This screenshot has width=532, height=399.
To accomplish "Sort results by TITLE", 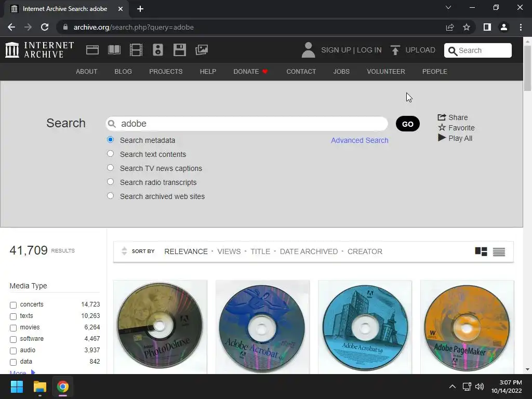I will coord(260,251).
